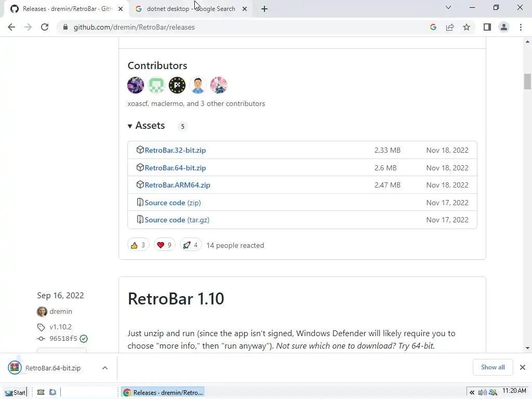Viewport: 532px width, 399px height.
Task: Click the heart reaction with 9
Action: (165, 245)
